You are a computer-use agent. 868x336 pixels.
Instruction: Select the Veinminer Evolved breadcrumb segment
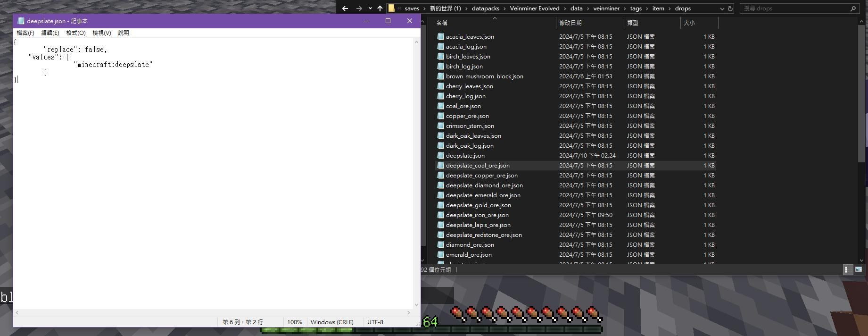(x=535, y=8)
